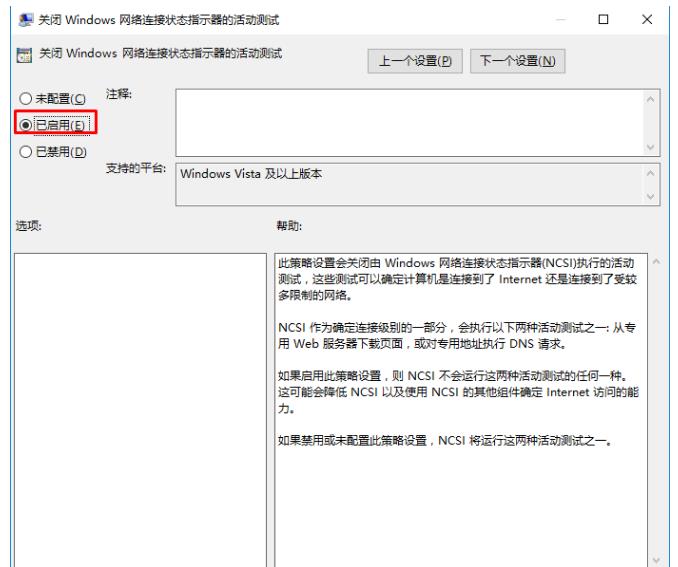Click help text starting 如果启用此策略设置
The height and width of the screenshot is (567, 678).
click(x=458, y=392)
